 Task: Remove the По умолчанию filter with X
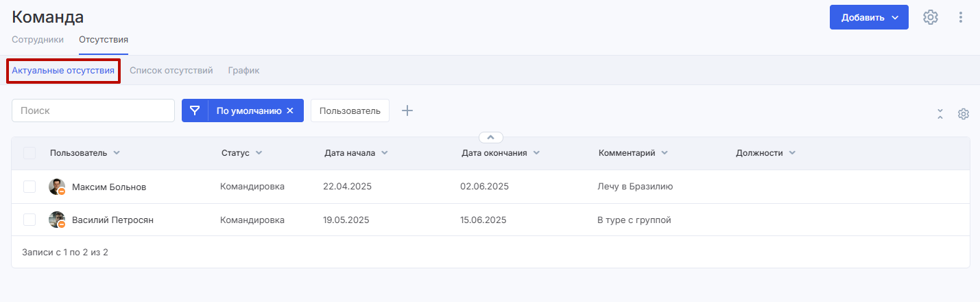tap(290, 111)
